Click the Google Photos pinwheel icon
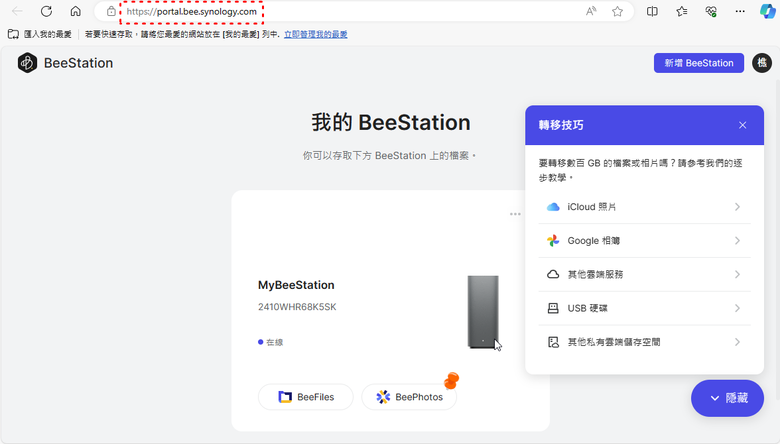Image resolution: width=780 pixels, height=444 pixels. (x=553, y=241)
